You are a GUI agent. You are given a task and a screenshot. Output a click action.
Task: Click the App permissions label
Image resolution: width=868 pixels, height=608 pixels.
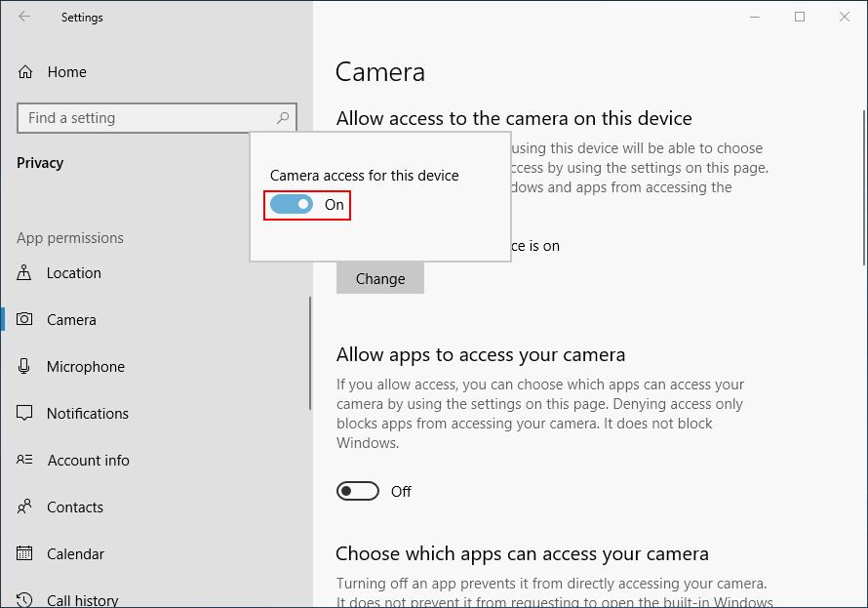coord(70,238)
